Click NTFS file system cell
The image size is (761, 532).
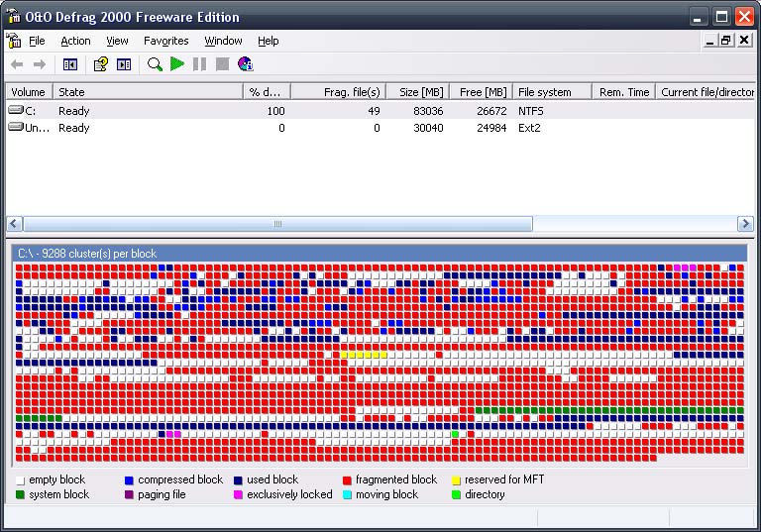point(530,111)
